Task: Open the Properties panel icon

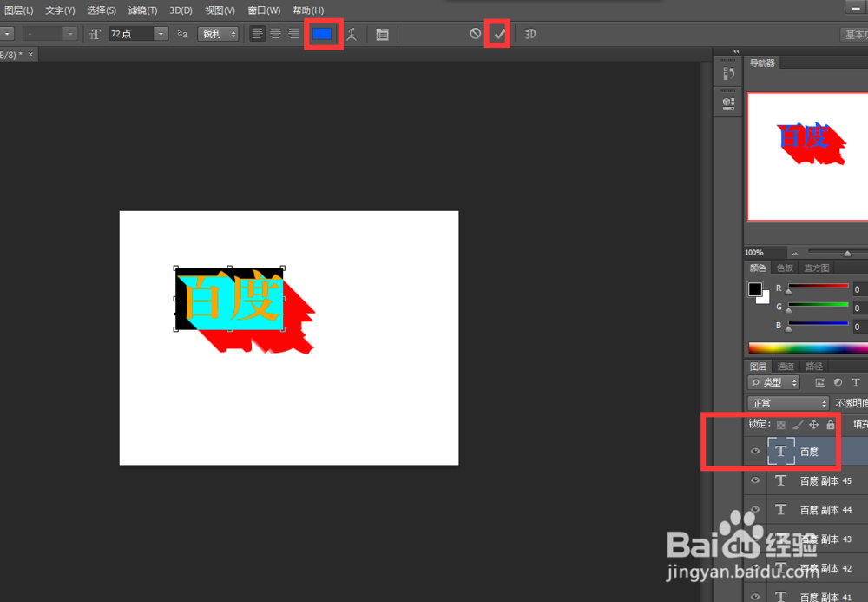Action: click(x=728, y=103)
